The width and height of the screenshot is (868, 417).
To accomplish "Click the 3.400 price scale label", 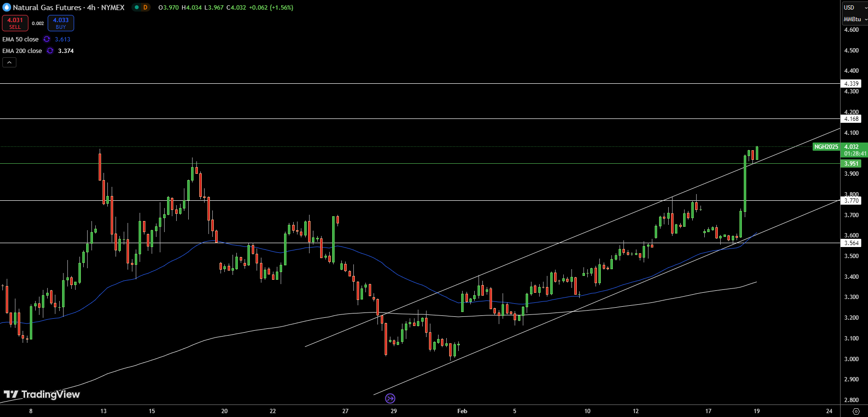I will [851, 277].
